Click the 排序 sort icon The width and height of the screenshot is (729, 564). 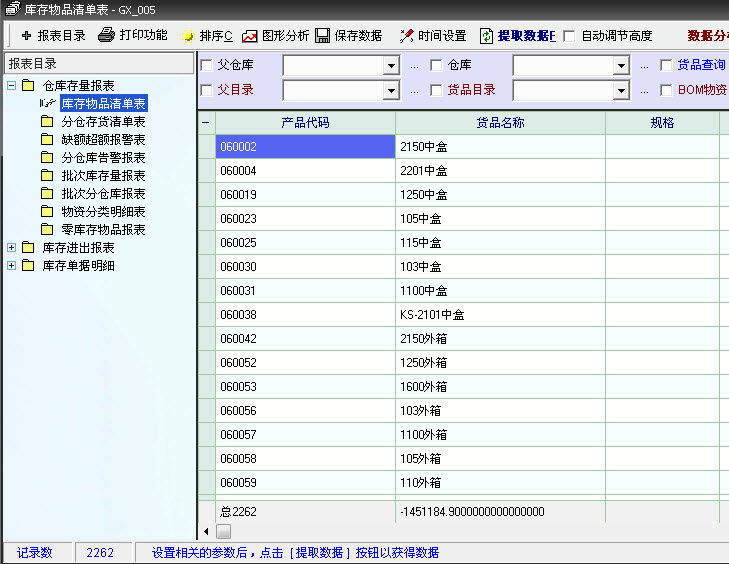(x=187, y=36)
